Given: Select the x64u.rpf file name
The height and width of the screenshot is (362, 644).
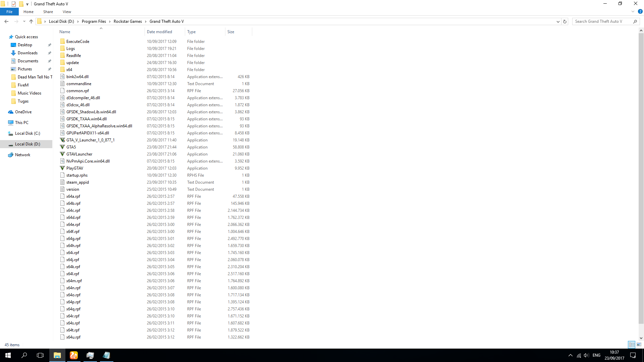Looking at the screenshot, I should [x=73, y=337].
